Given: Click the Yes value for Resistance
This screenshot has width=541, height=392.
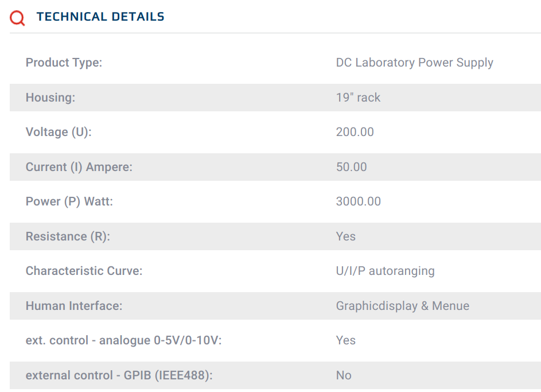Looking at the screenshot, I should point(346,236).
